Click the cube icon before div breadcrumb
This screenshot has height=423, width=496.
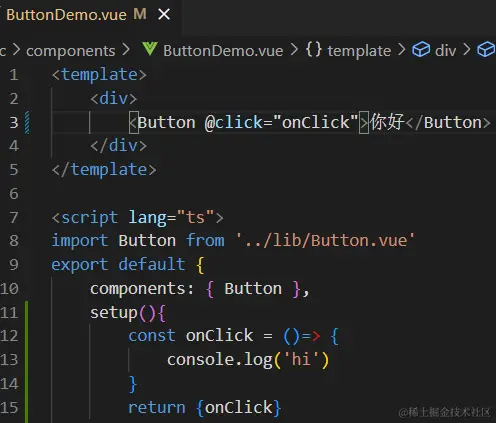[421, 50]
